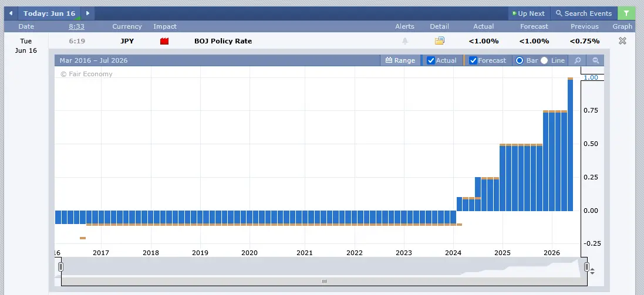Zoom out on the chart magnifier
The height and width of the screenshot is (295, 644).
click(x=595, y=60)
